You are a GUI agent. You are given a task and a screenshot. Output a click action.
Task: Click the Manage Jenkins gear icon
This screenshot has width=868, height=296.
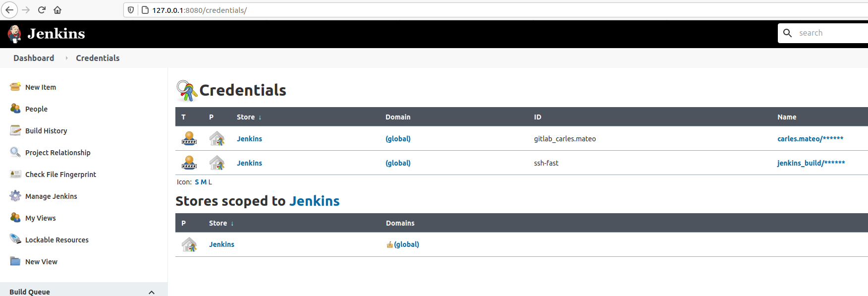point(15,196)
